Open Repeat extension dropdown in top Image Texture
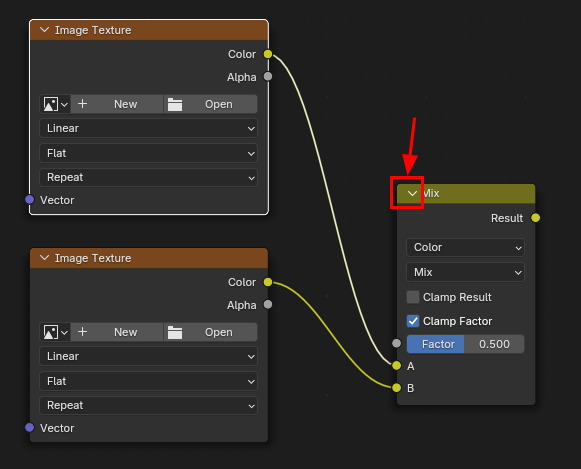The width and height of the screenshot is (581, 469). [x=148, y=177]
